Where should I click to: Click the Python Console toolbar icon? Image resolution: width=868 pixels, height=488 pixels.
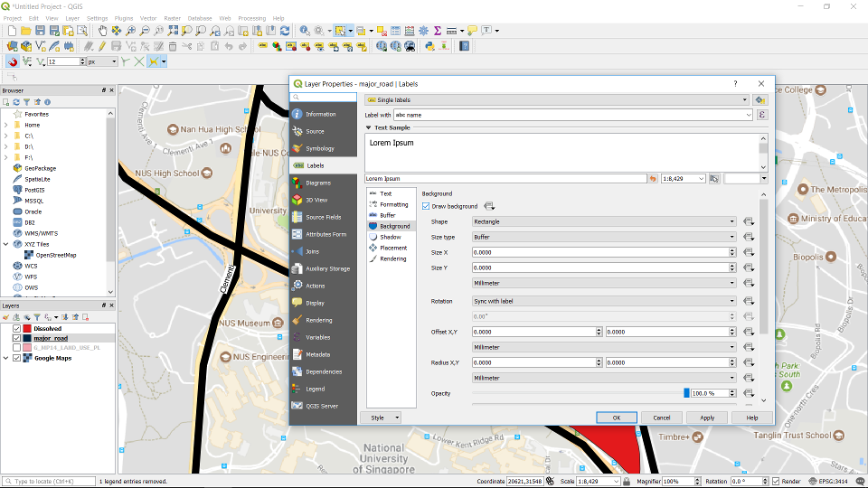pos(429,46)
